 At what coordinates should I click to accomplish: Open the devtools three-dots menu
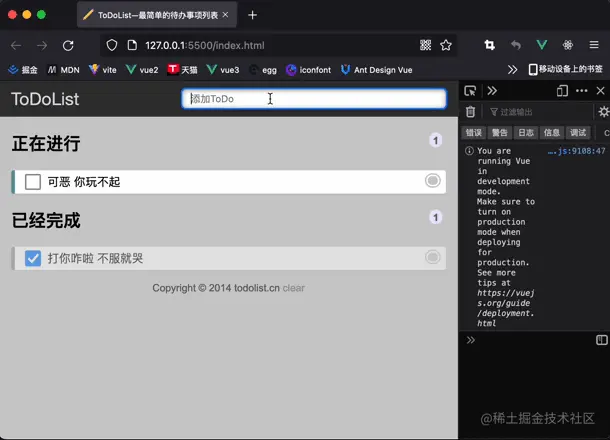click(582, 91)
